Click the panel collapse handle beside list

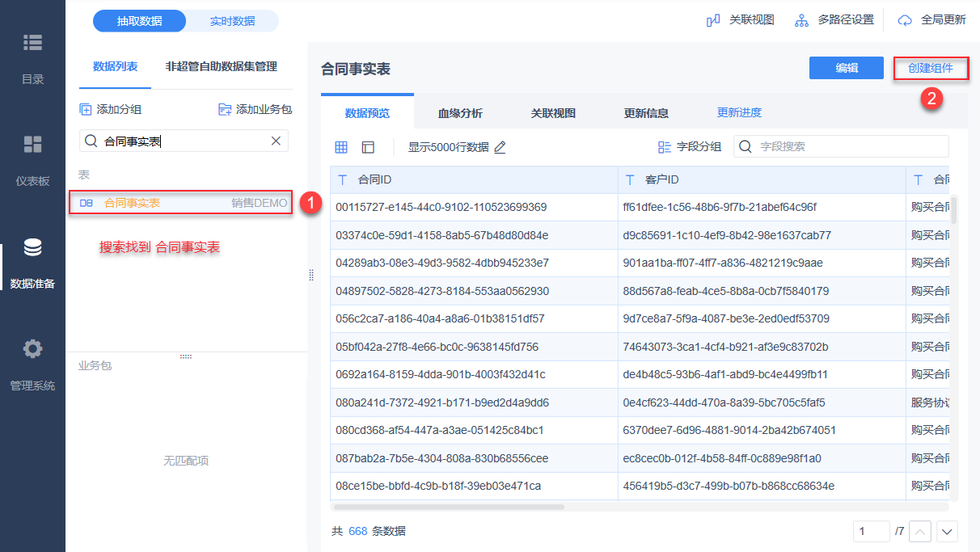(x=311, y=276)
